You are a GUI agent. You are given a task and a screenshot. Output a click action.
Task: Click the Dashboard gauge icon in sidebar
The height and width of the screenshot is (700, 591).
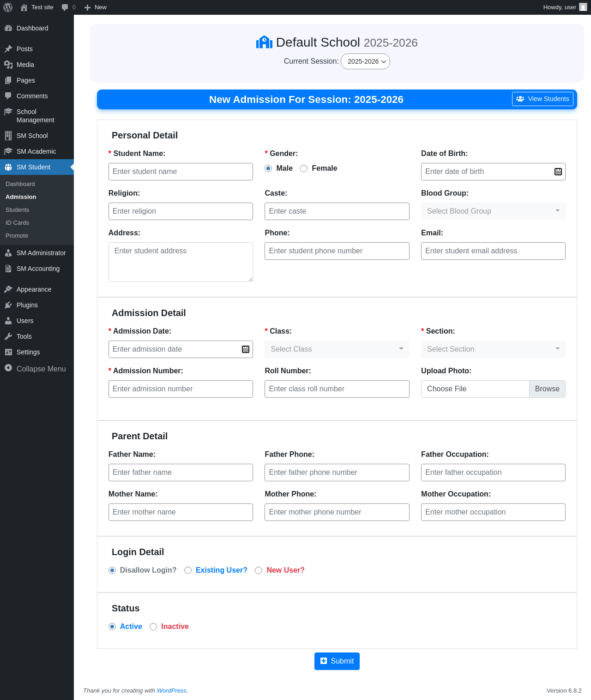coord(8,28)
